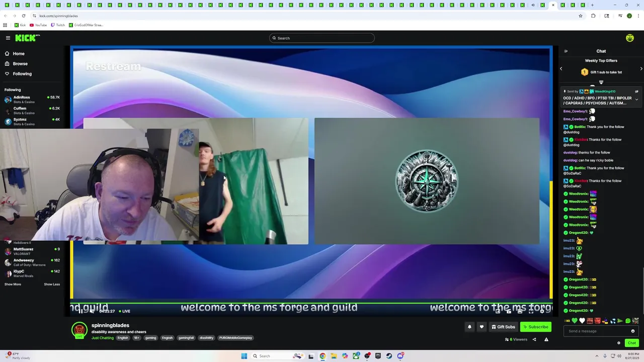Send the green smiley quick emote
The image size is (644, 362).
click(x=627, y=321)
